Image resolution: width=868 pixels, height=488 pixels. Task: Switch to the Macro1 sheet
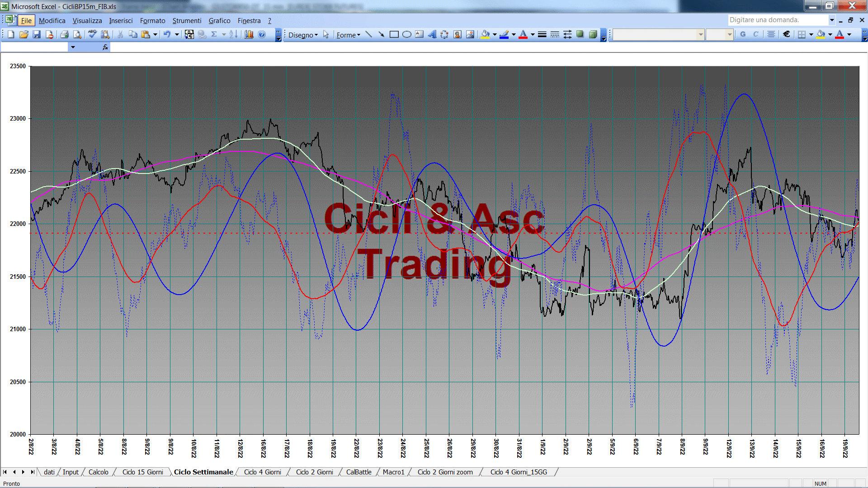point(393,472)
